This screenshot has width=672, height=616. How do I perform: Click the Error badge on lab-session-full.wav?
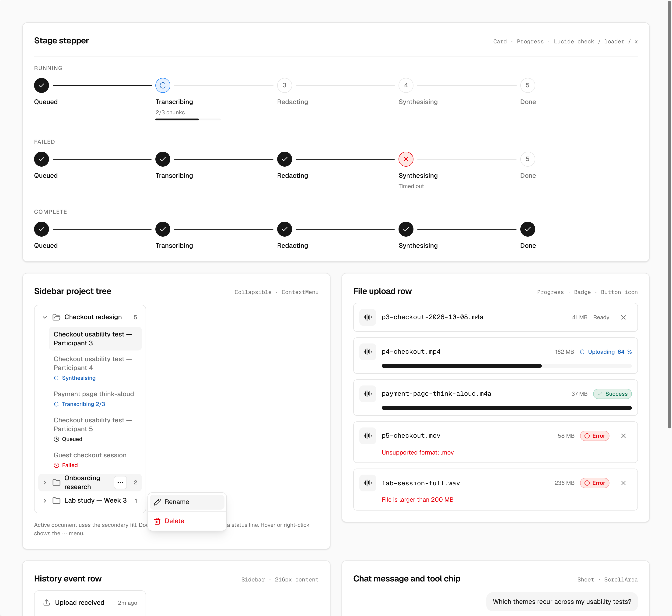point(594,483)
